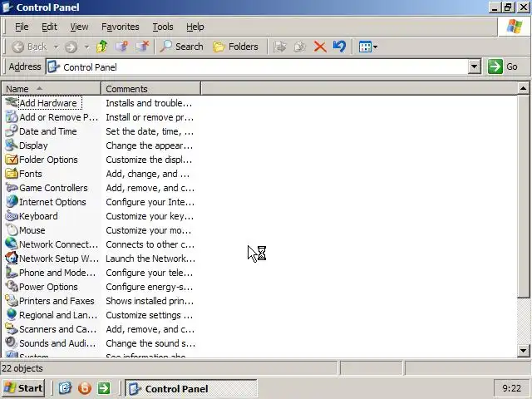Viewport: 532px width, 399px height.
Task: Select the Add or Remove Programs icon
Action: (x=12, y=116)
